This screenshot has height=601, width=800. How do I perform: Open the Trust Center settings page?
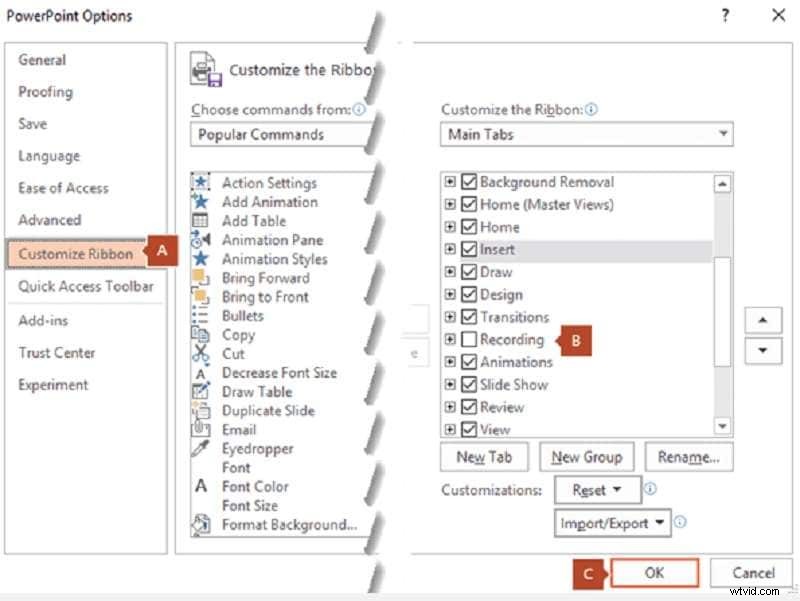click(x=61, y=352)
